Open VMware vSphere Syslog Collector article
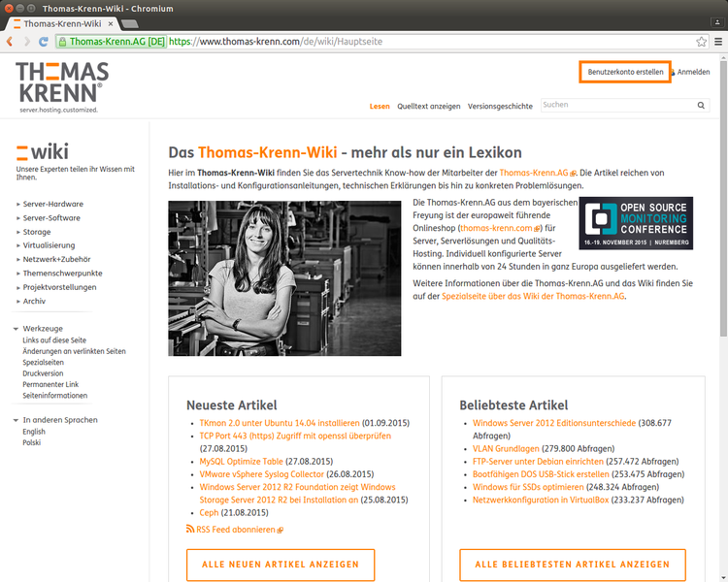This screenshot has height=582, width=728. click(262, 474)
